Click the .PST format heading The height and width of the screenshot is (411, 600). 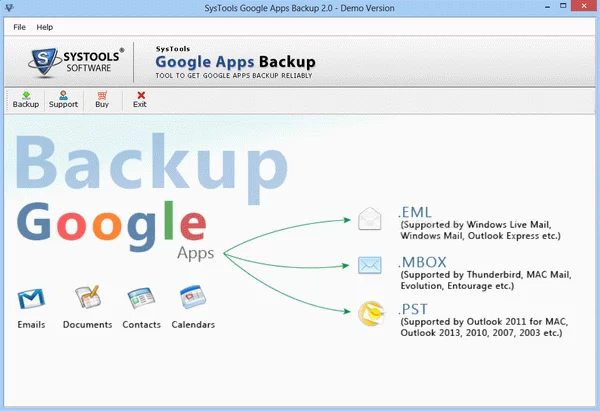click(413, 309)
